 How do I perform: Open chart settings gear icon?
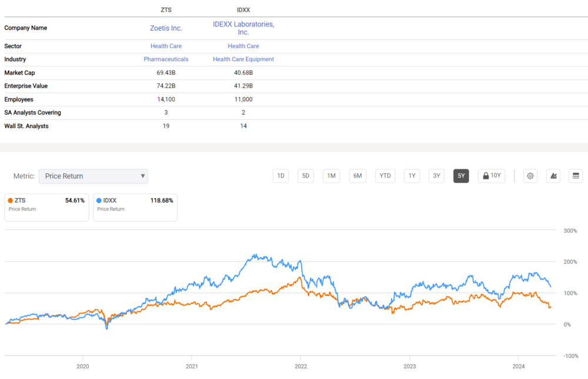[530, 176]
